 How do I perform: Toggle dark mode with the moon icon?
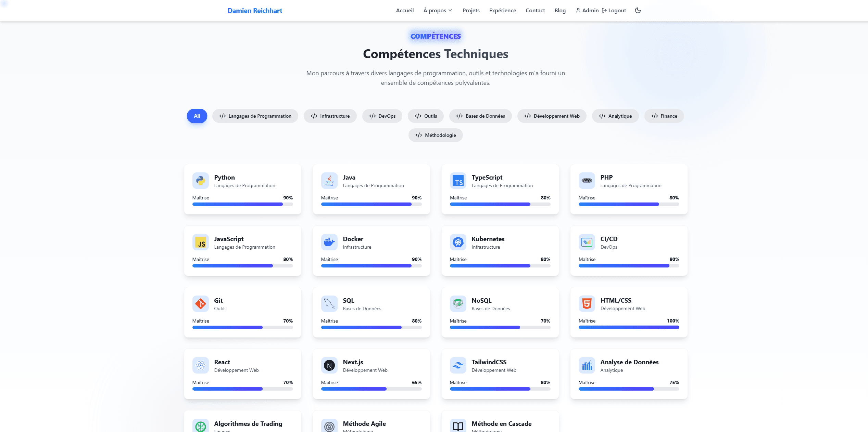click(x=638, y=10)
